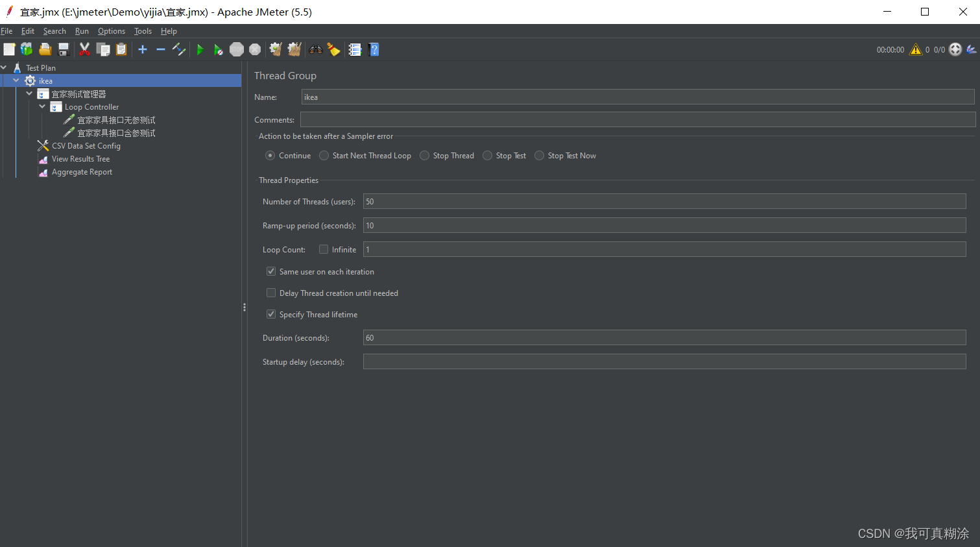Click the Duration seconds field
980x547 pixels.
coord(664,337)
